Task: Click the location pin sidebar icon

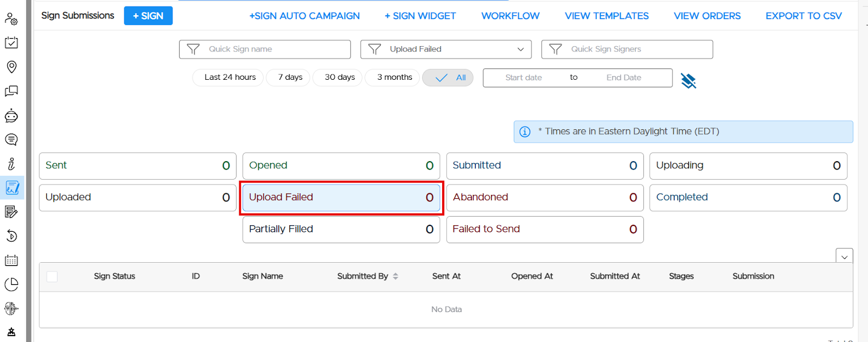Action: point(11,67)
